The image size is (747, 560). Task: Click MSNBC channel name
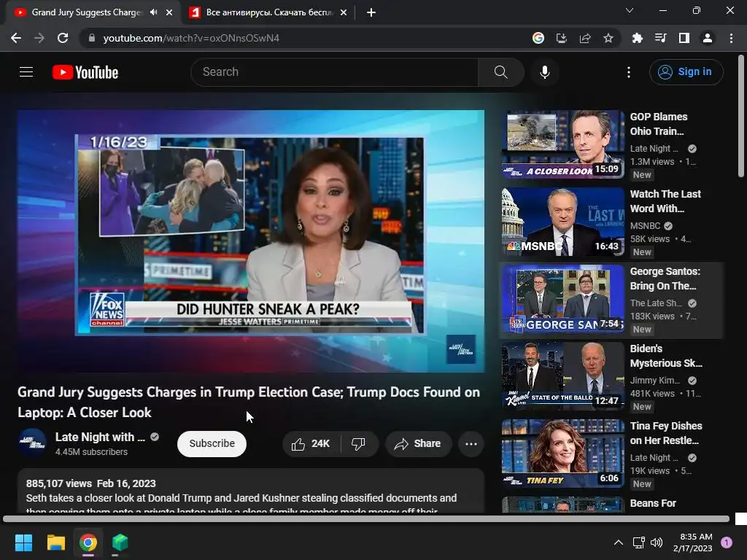(x=645, y=226)
